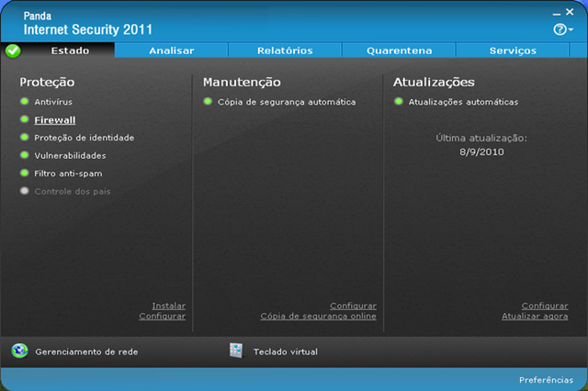The image size is (588, 391).
Task: Go to the Relatórios tab
Action: [285, 50]
